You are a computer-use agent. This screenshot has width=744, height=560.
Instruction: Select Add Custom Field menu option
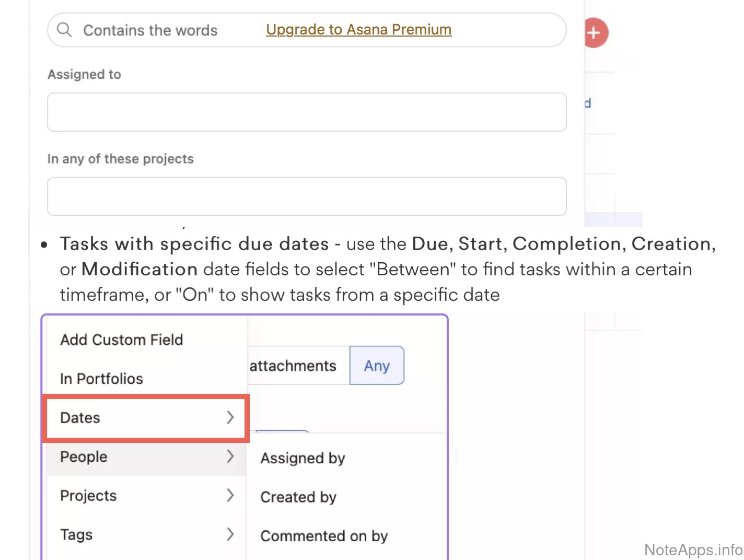(x=122, y=340)
